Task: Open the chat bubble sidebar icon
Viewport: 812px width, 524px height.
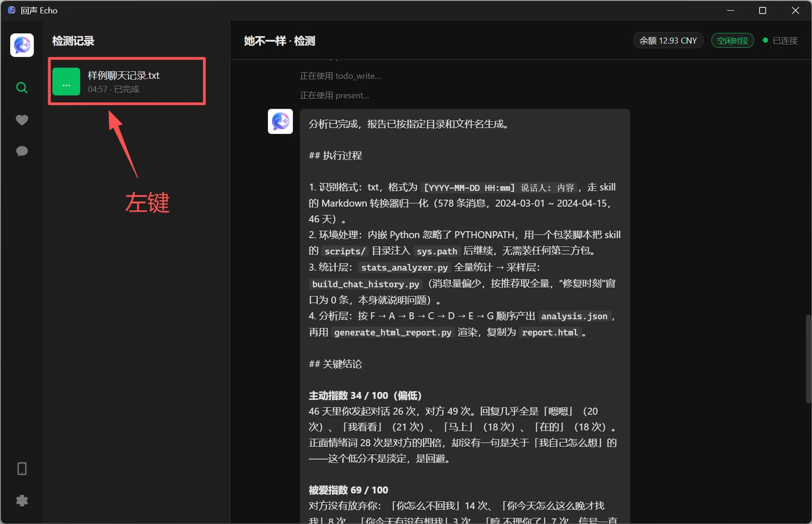Action: pyautogui.click(x=22, y=151)
